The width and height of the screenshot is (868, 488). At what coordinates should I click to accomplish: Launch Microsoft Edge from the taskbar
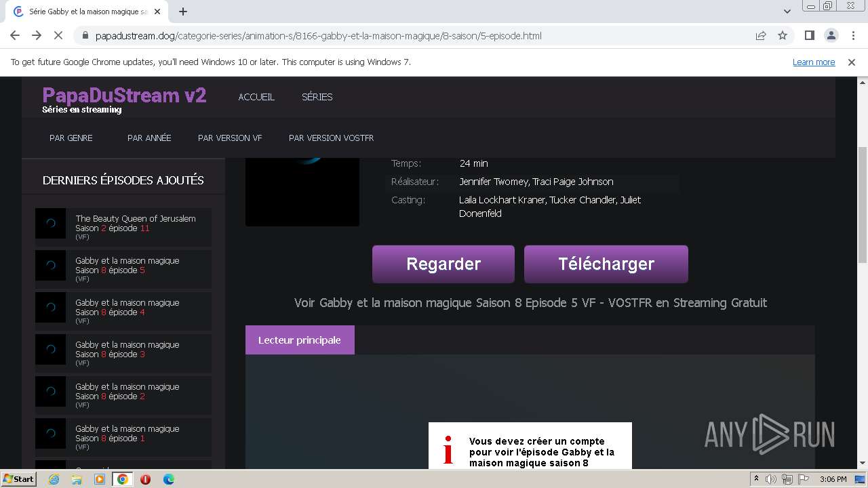click(168, 479)
